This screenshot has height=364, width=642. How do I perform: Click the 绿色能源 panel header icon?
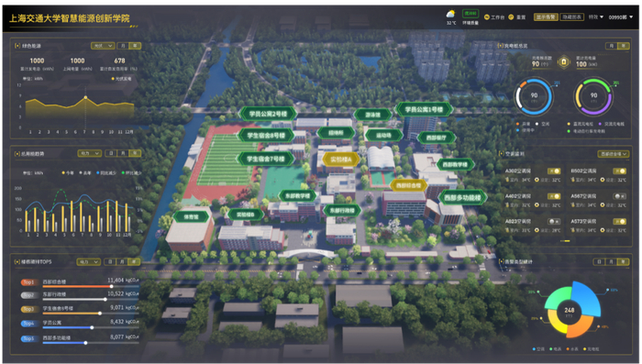point(17,46)
